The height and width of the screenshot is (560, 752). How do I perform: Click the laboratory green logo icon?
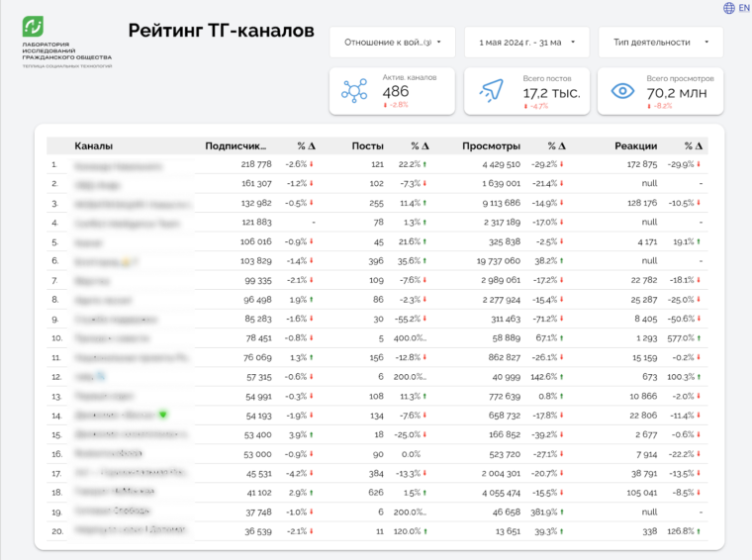33,27
